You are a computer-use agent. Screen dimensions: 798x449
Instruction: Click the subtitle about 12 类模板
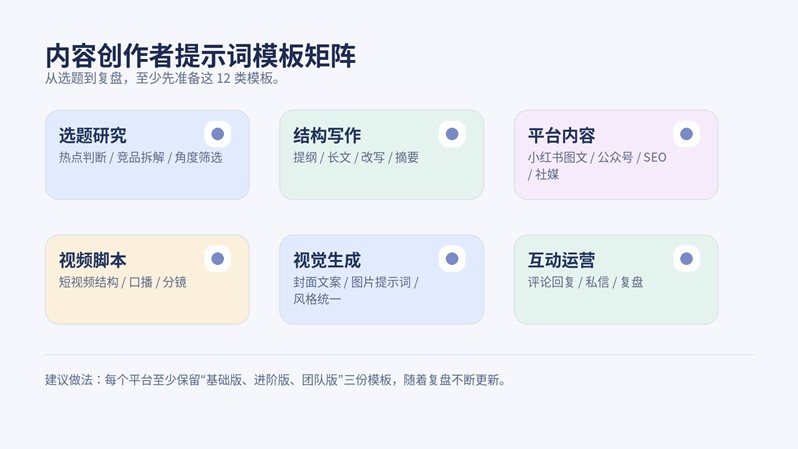pyautogui.click(x=163, y=78)
